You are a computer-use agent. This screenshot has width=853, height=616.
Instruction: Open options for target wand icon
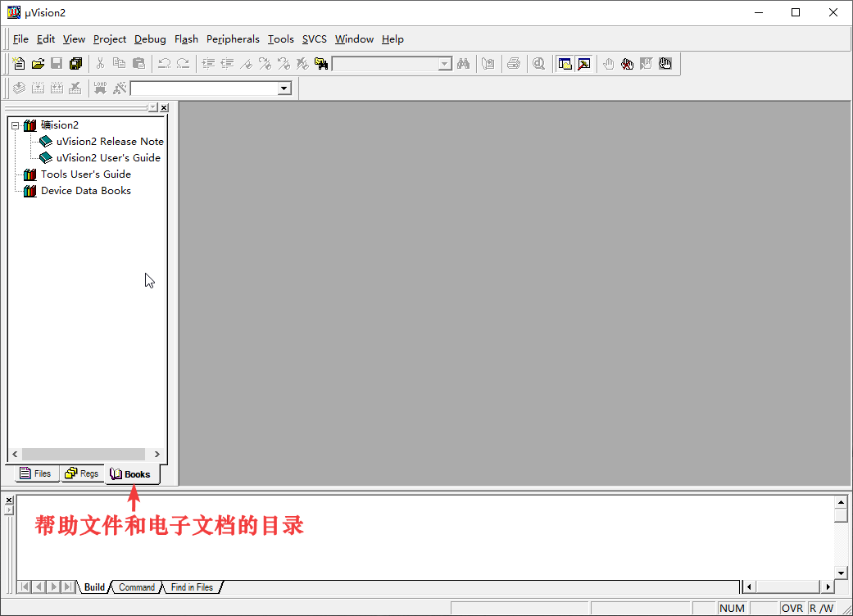point(119,88)
